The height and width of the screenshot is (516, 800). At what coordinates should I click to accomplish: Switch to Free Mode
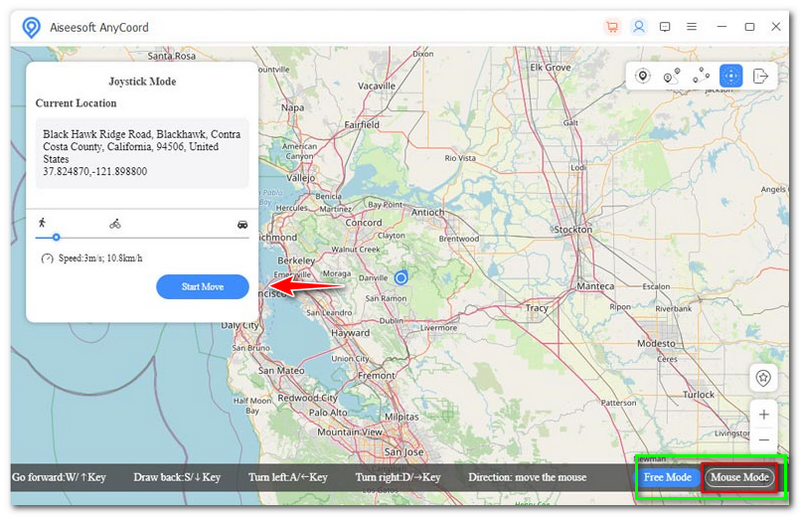[x=668, y=478]
